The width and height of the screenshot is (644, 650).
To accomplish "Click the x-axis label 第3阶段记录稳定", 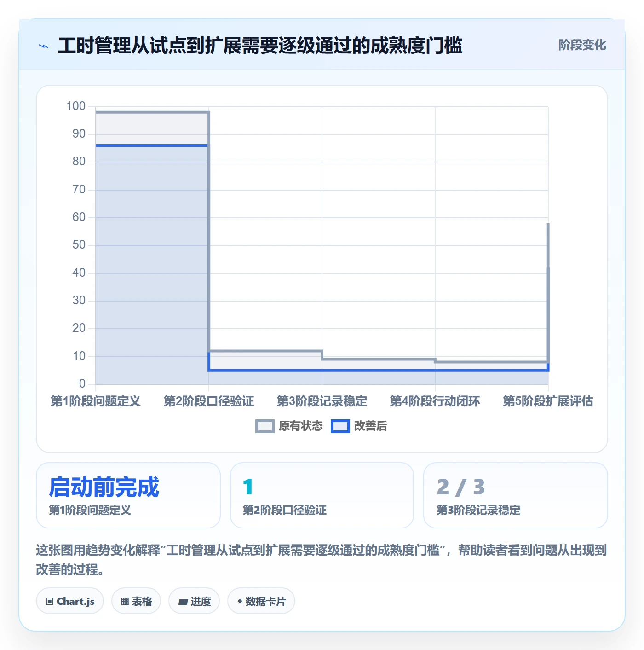I will click(322, 401).
